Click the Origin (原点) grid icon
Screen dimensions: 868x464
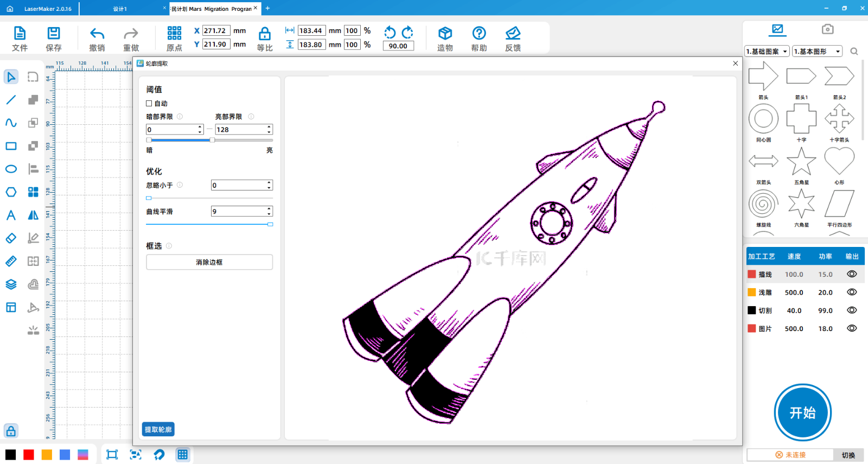[x=174, y=34]
